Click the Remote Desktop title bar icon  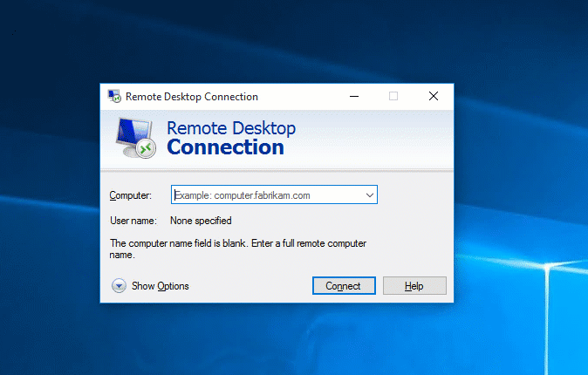pos(114,97)
